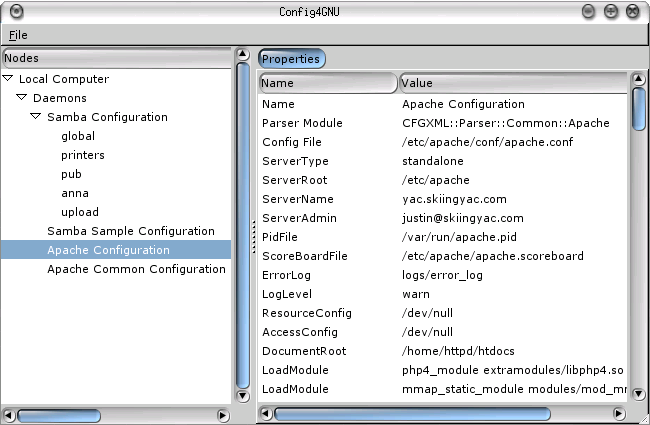
Task: Select the upload share node
Action: click(80, 212)
